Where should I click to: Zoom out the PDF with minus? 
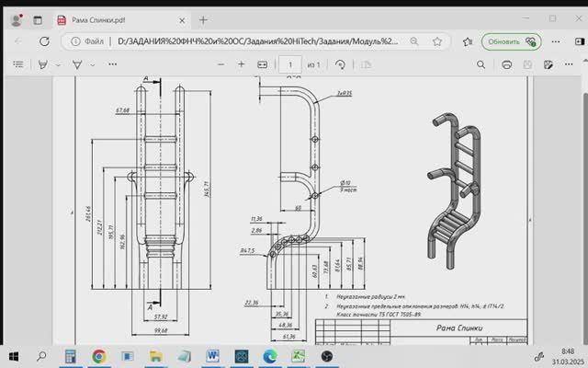tap(220, 64)
